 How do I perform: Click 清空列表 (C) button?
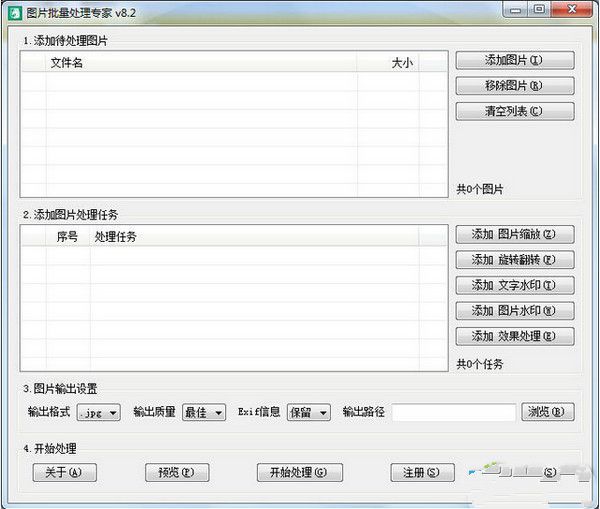(515, 111)
